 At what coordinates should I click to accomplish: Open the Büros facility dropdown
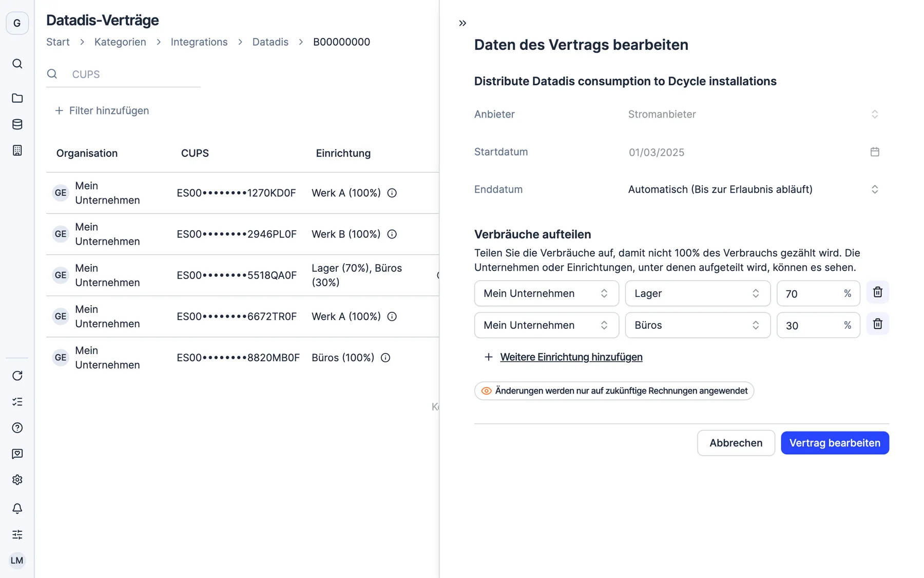[x=698, y=325]
